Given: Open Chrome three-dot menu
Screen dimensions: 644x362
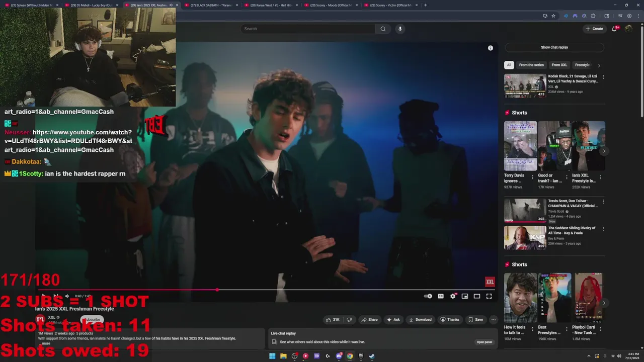Looking at the screenshot, I should tap(637, 16).
